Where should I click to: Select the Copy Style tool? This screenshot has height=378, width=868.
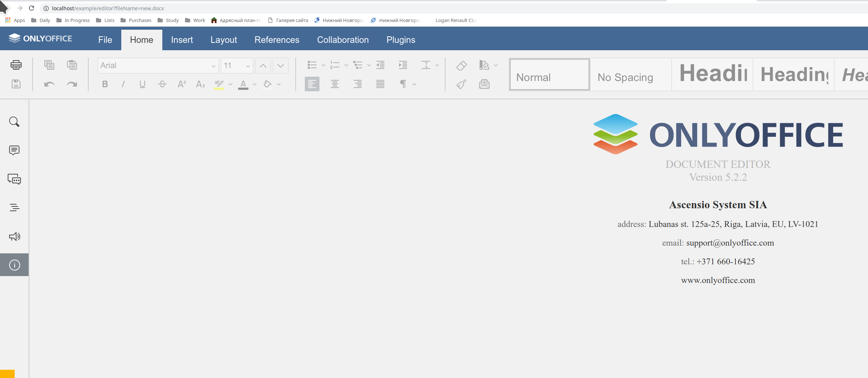click(461, 84)
